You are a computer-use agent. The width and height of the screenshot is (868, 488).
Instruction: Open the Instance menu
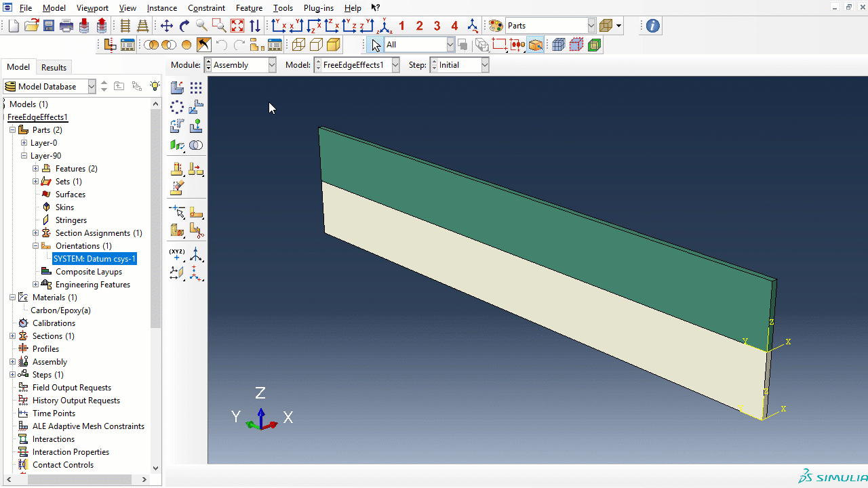162,8
